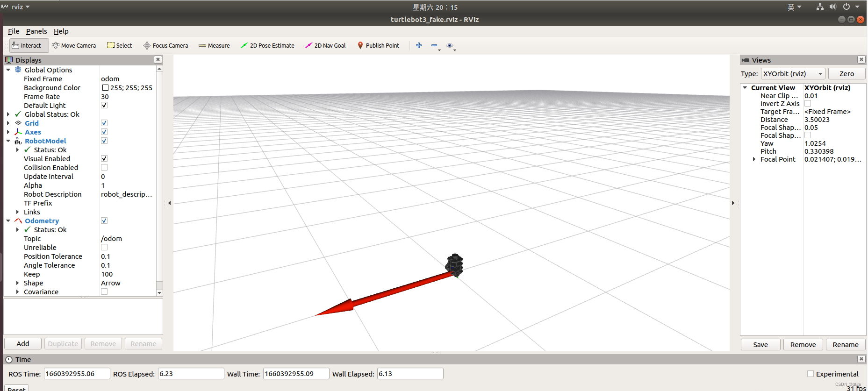
Task: Expand the Shape property
Action: [18, 283]
